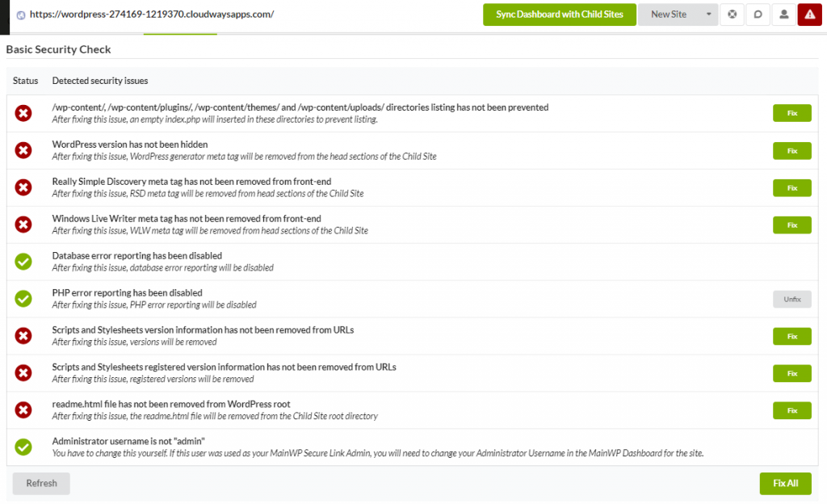Click green check for Administrator username

click(23, 447)
